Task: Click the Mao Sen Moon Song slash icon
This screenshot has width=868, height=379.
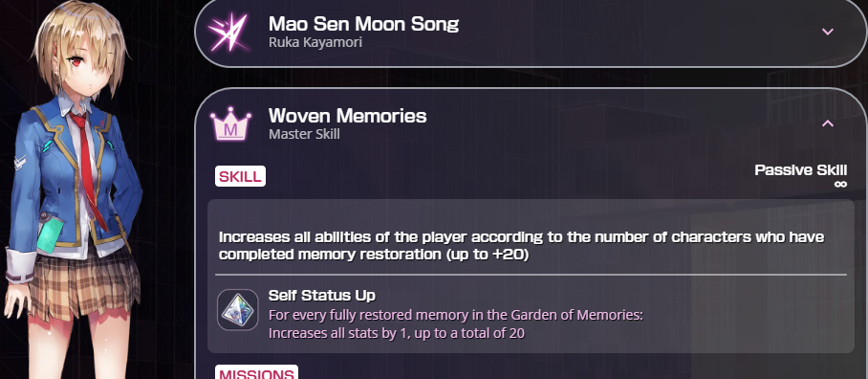Action: [x=228, y=32]
